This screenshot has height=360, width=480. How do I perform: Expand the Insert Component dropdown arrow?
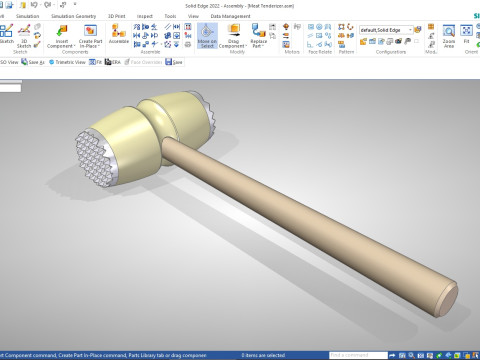coord(75,46)
